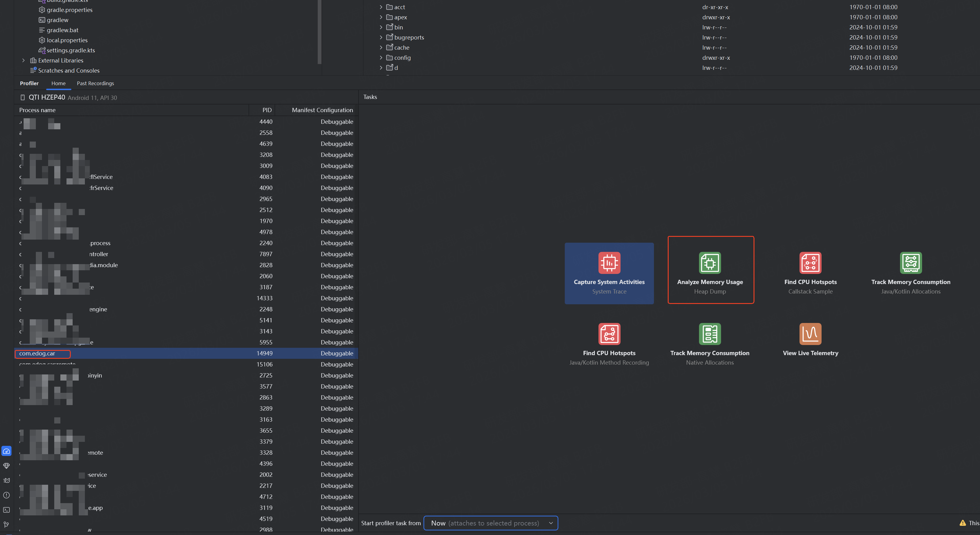Open gradle.properties in project tree
Image resolution: width=980 pixels, height=535 pixels.
coord(70,10)
